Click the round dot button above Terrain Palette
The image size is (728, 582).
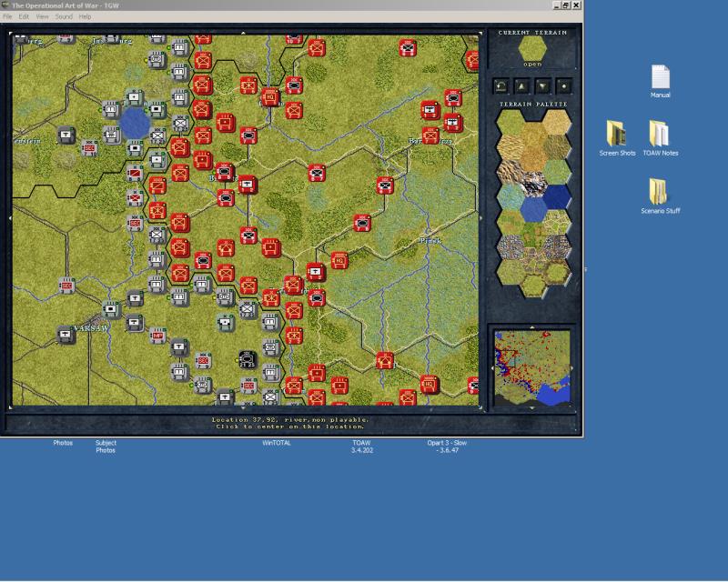pyautogui.click(x=564, y=85)
